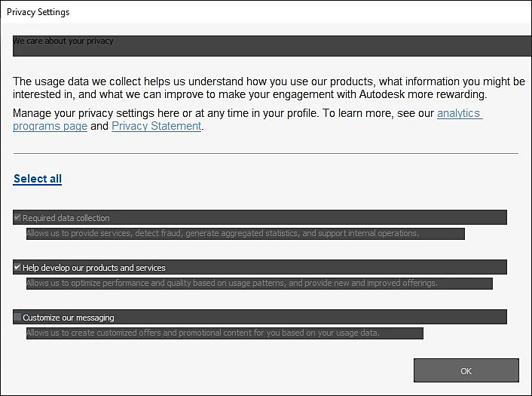
Task: Select the optimize performance description line
Action: click(x=232, y=284)
